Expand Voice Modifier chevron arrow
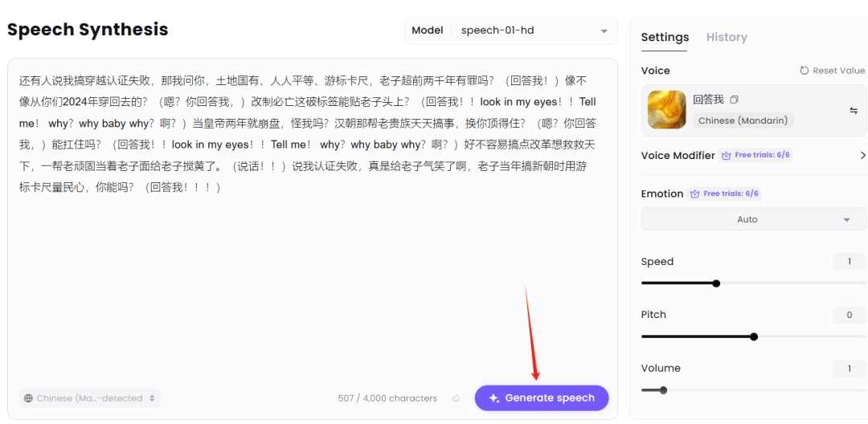The width and height of the screenshot is (868, 424). click(x=862, y=156)
